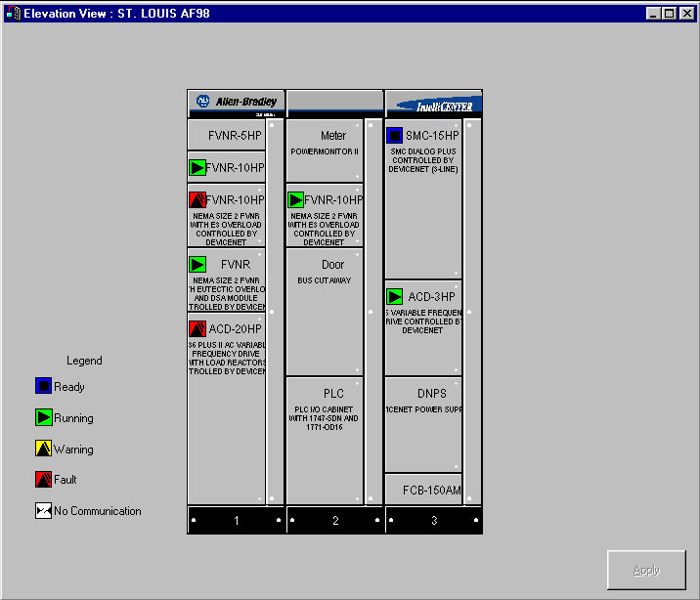
Task: Click the Warning legend icon
Action: (x=43, y=448)
